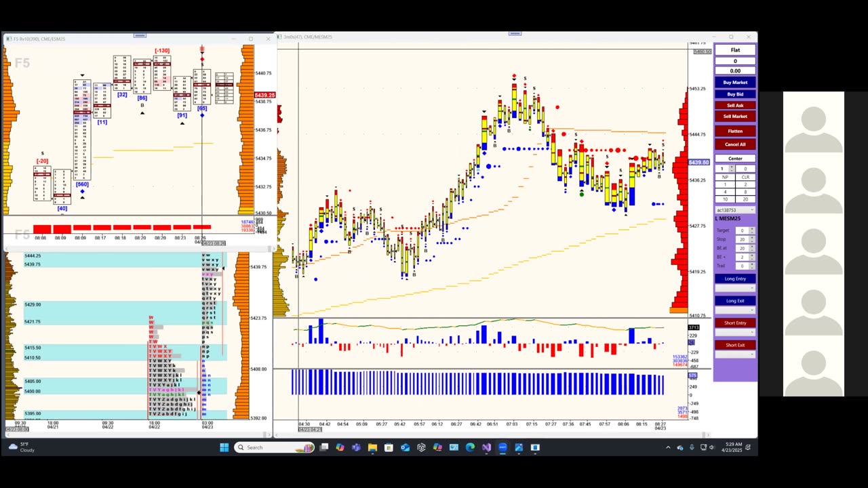Click the NP quantity button
Screen dimensions: 868x488
coord(724,177)
